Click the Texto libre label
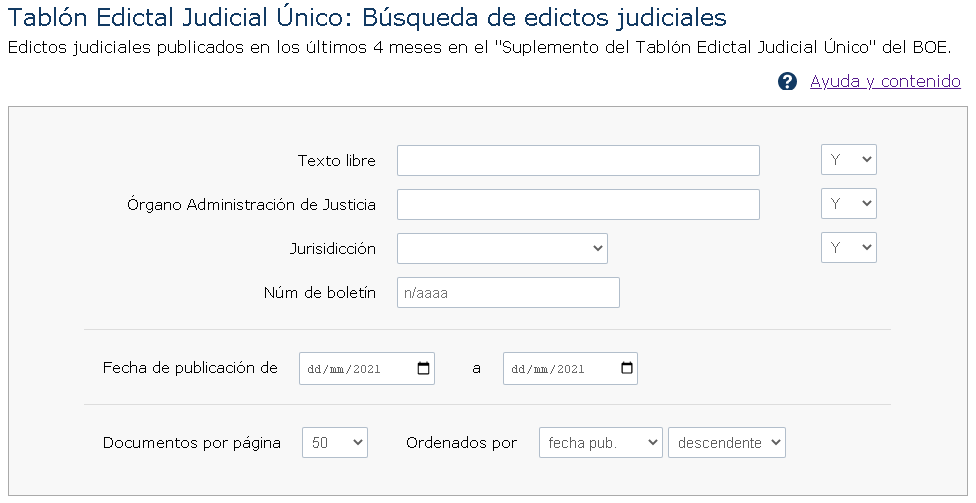976x503 pixels. click(337, 161)
